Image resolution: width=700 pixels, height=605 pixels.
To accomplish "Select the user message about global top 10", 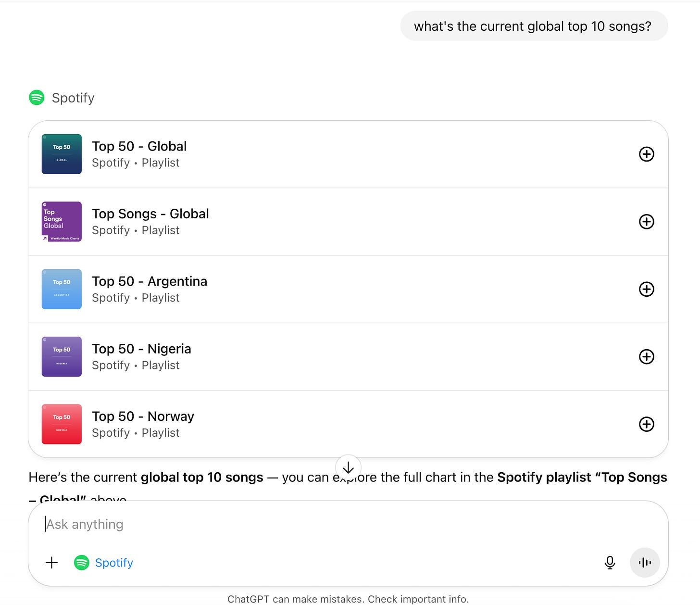I will tap(534, 26).
